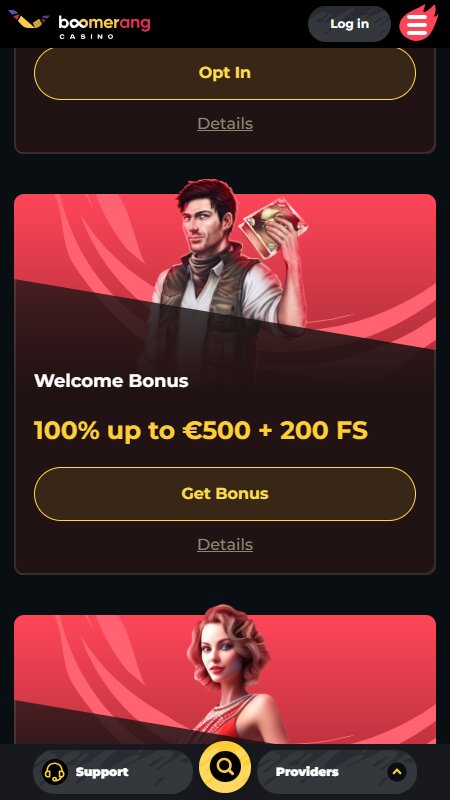The height and width of the screenshot is (800, 450).
Task: Open the Support chat button
Action: point(113,772)
